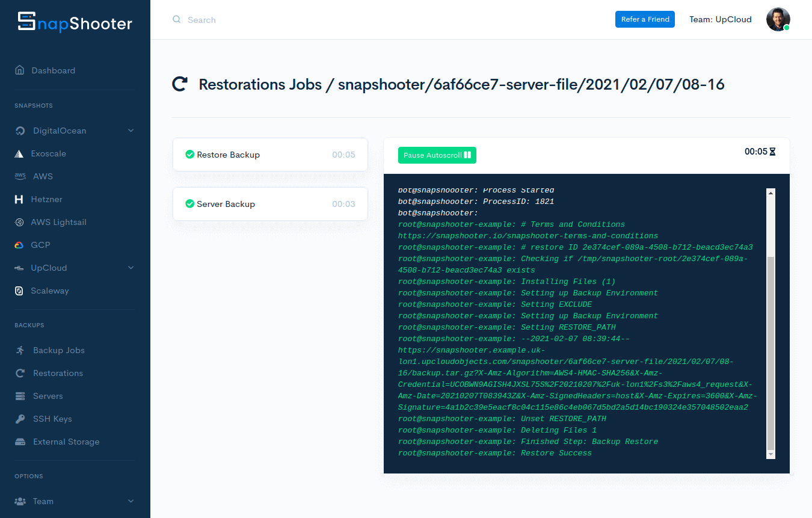This screenshot has width=812, height=518.
Task: Click the Restore Backup green check mark
Action: coord(189,155)
